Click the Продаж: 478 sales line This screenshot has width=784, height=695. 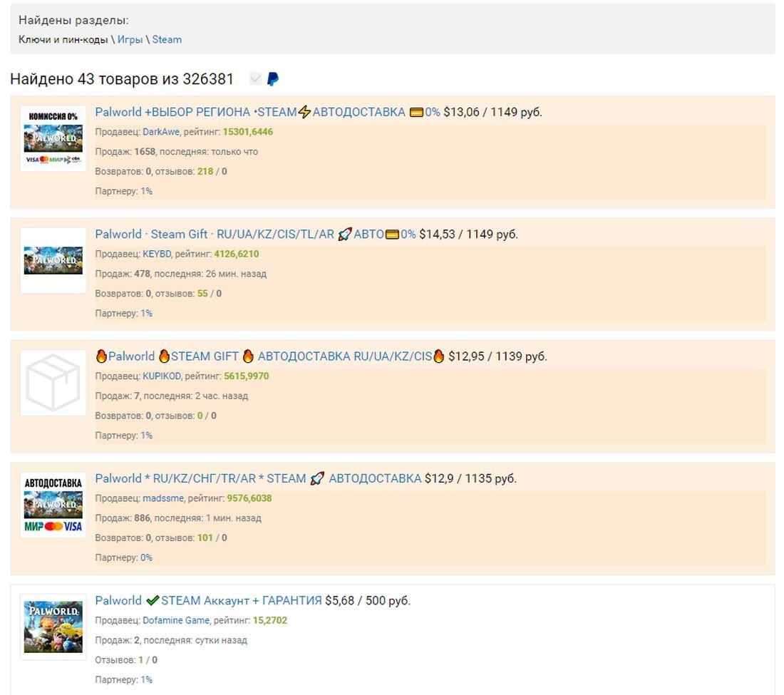point(180,274)
